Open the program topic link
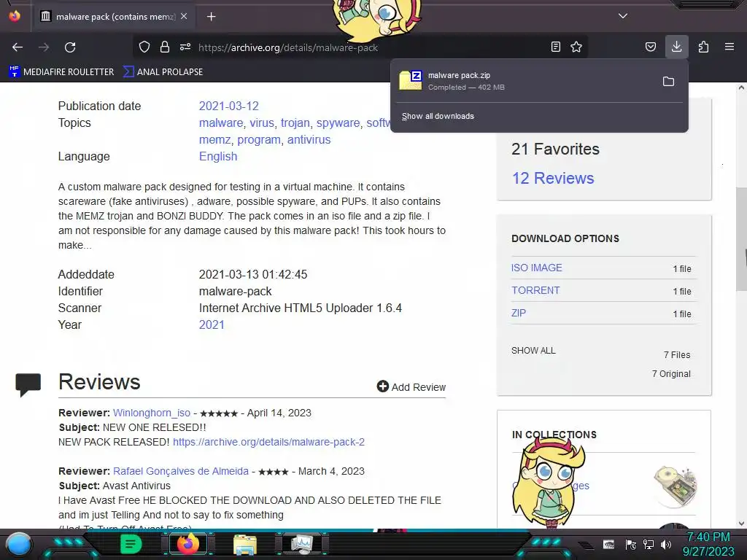The image size is (747, 560). (x=259, y=140)
